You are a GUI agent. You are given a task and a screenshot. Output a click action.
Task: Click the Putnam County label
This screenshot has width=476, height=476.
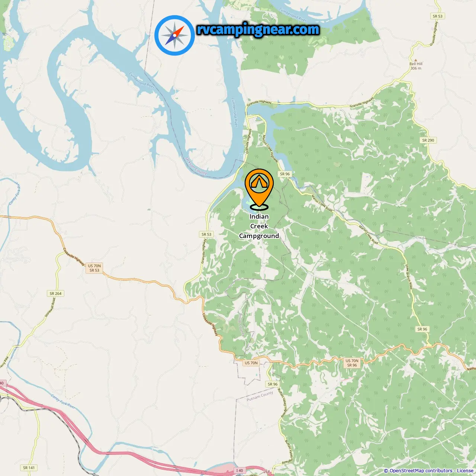[260, 396]
